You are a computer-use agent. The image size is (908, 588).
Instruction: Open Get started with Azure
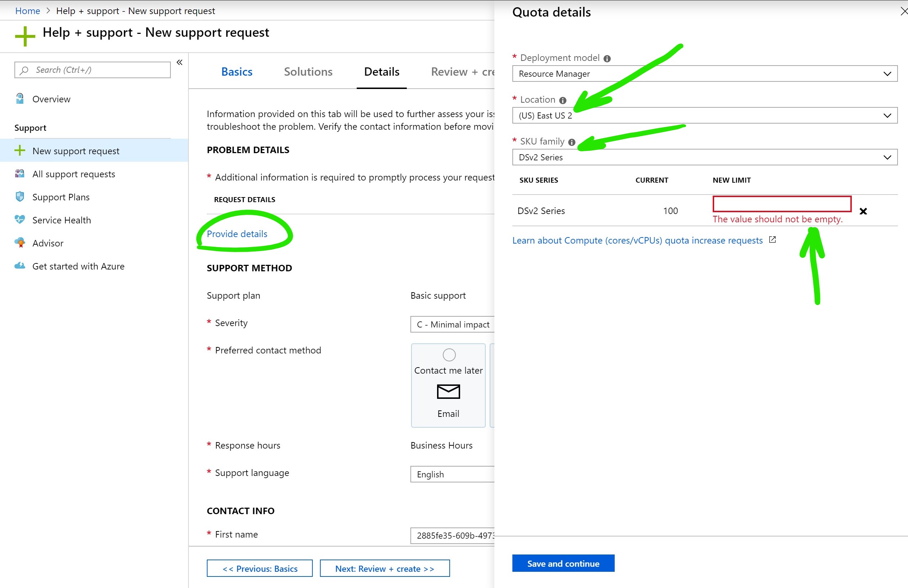pos(78,266)
